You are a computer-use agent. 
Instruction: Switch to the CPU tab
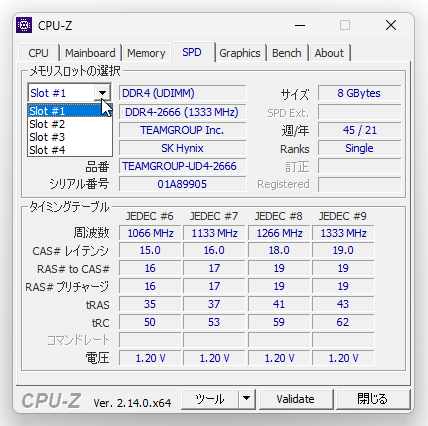[39, 53]
